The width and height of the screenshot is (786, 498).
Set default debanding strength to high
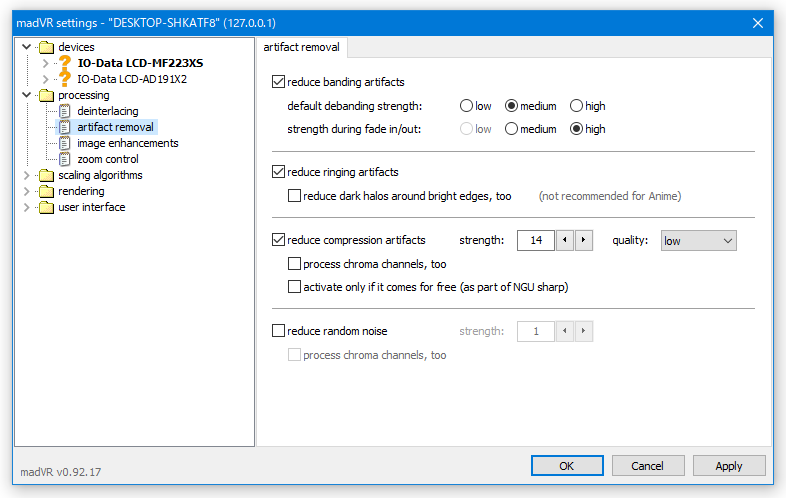[x=576, y=106]
